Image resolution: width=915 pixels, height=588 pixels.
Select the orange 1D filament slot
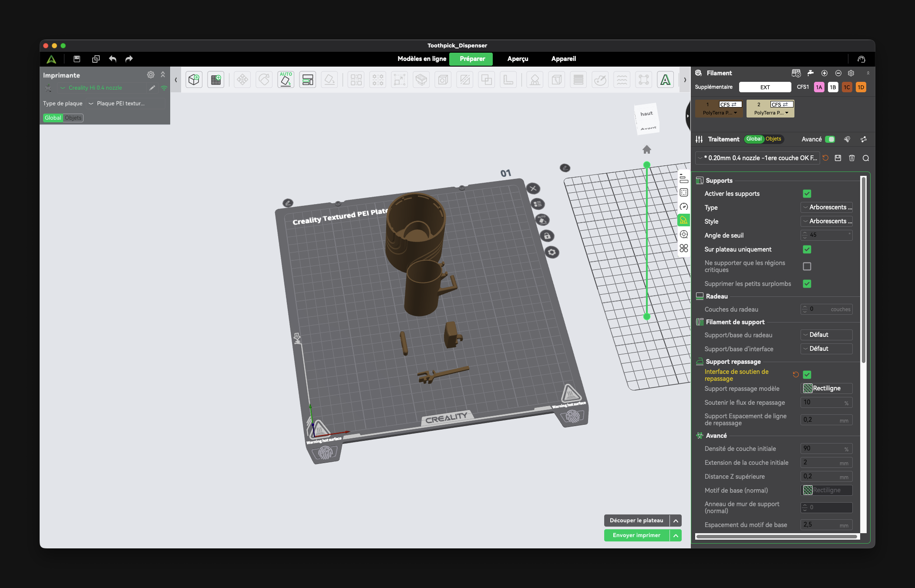point(861,87)
